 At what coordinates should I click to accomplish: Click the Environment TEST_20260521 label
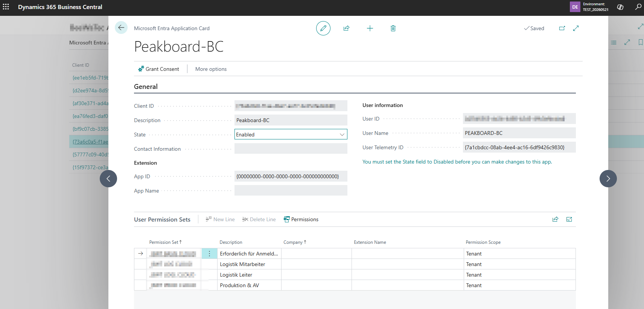tap(595, 7)
